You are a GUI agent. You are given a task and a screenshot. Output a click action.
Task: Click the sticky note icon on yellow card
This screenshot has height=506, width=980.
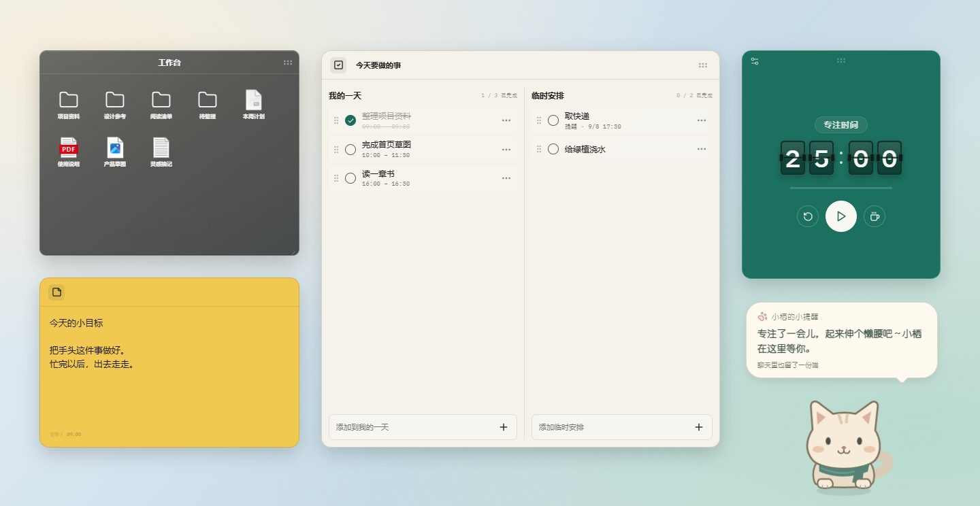click(x=56, y=292)
